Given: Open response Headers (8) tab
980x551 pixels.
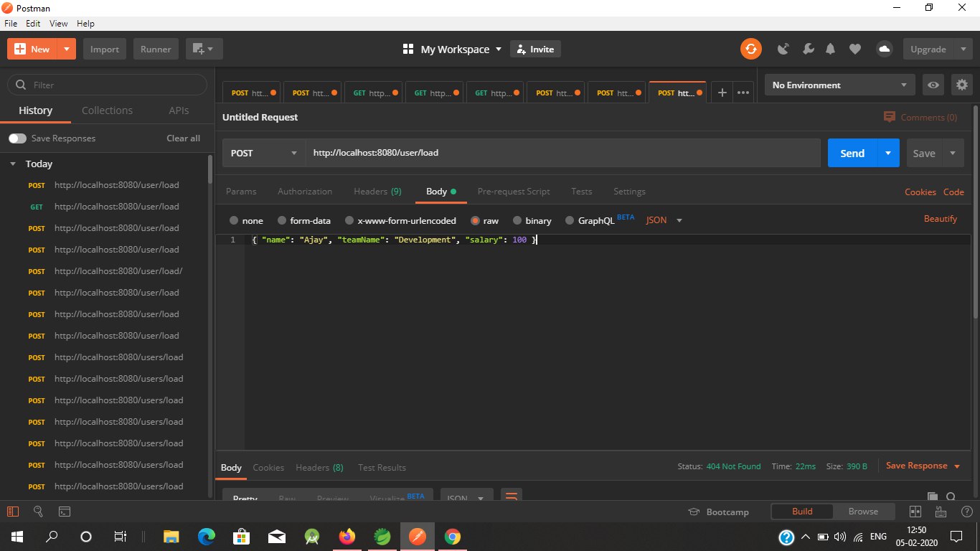Looking at the screenshot, I should click(319, 467).
